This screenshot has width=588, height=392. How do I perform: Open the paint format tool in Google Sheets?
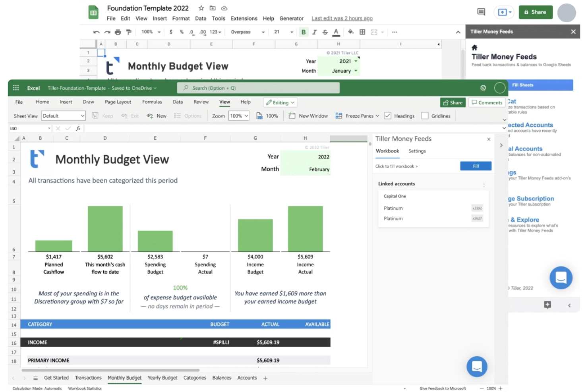pos(128,32)
